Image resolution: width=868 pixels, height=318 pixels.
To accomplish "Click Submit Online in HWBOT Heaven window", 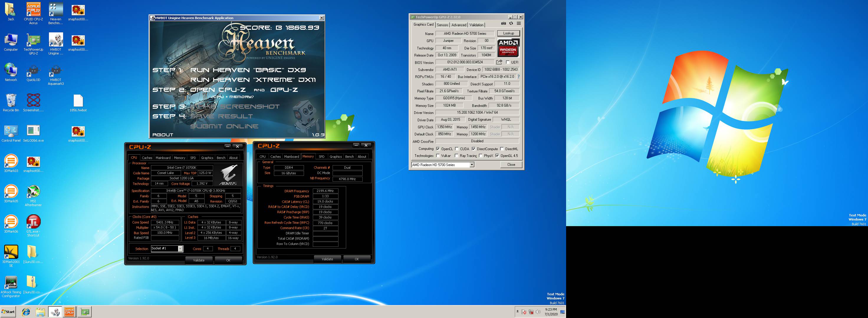I will pyautogui.click(x=224, y=127).
